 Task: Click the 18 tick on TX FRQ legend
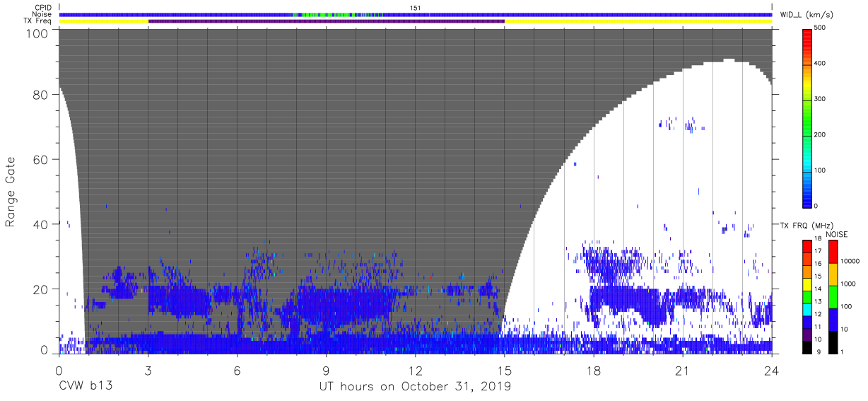pos(818,238)
